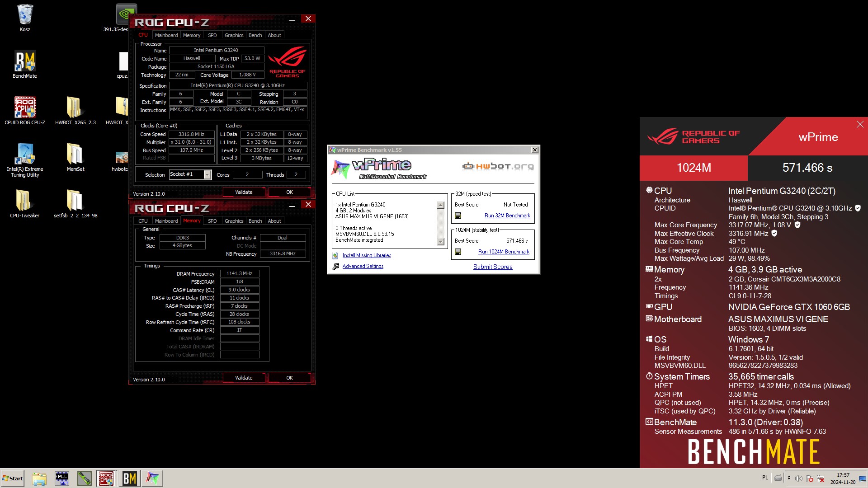Open Windows Explorer from taskbar
This screenshot has height=488, width=868.
coord(39,478)
